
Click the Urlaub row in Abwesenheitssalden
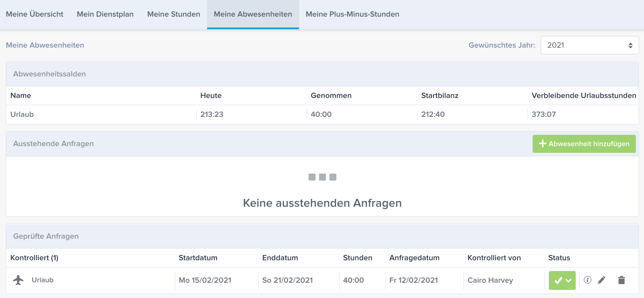tap(322, 115)
